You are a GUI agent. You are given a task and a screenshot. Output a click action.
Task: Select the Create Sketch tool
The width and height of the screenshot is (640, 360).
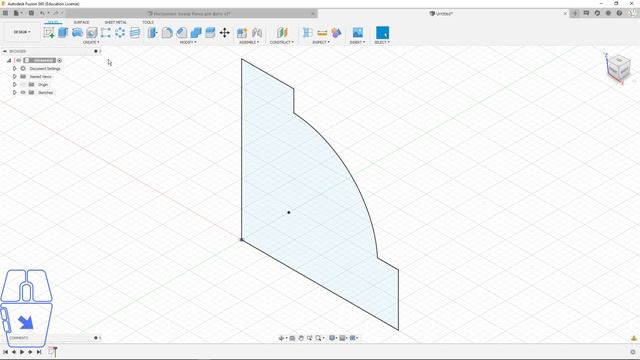(49, 33)
